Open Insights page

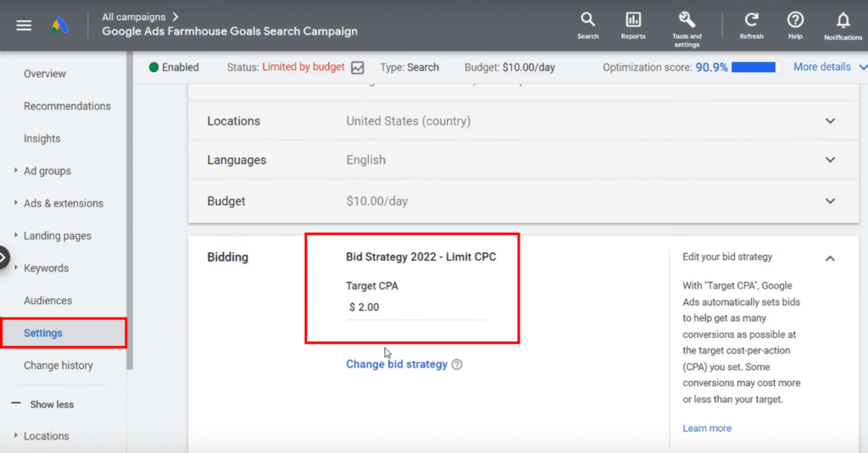click(x=42, y=139)
